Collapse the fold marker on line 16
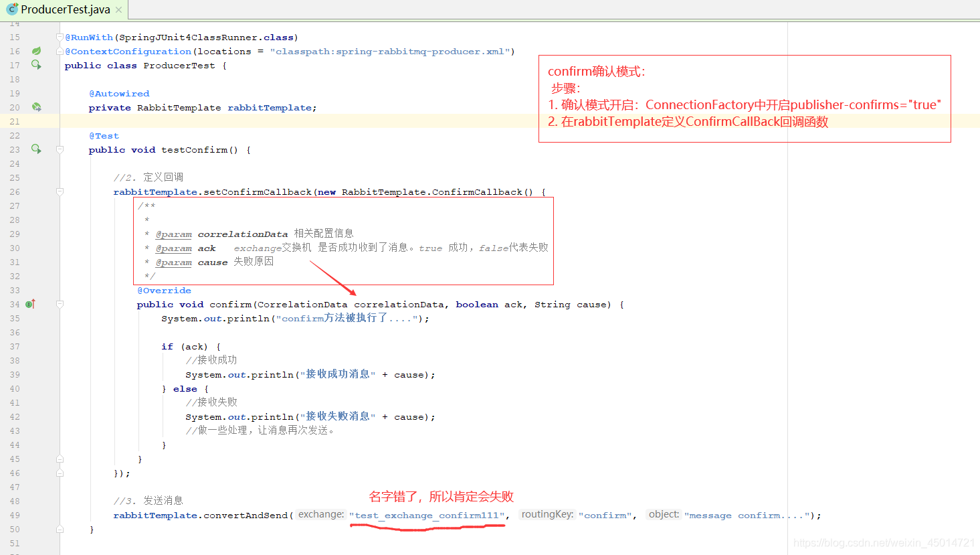This screenshot has width=980, height=555. point(60,52)
